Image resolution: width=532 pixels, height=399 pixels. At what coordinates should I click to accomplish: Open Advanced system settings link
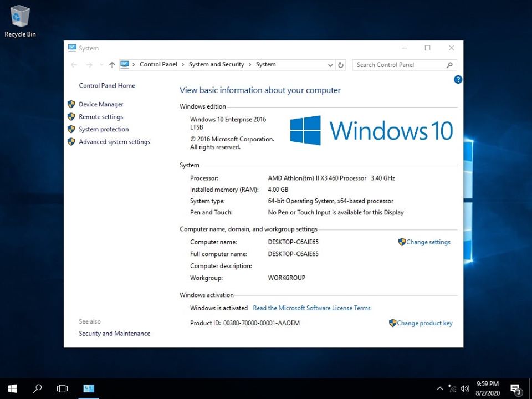[114, 142]
